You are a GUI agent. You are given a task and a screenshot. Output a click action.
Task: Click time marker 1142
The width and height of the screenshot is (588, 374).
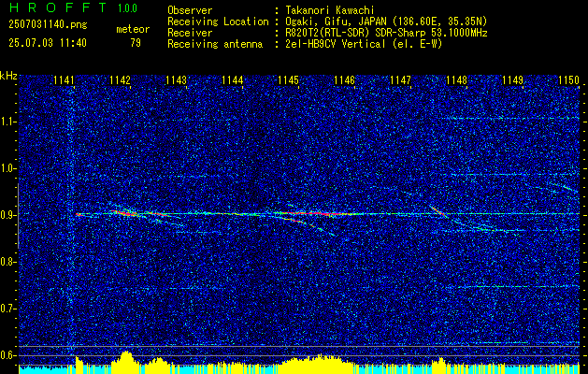tap(120, 80)
